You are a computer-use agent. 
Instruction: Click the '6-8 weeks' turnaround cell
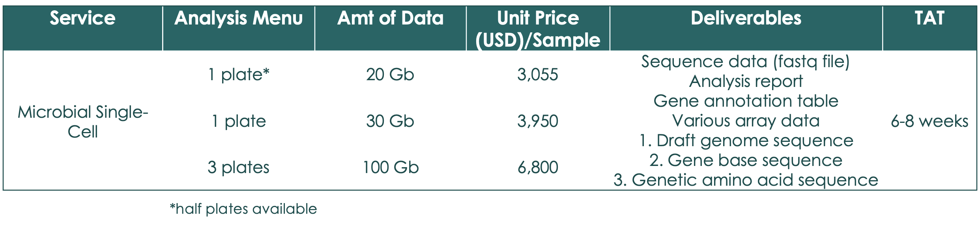(930, 121)
